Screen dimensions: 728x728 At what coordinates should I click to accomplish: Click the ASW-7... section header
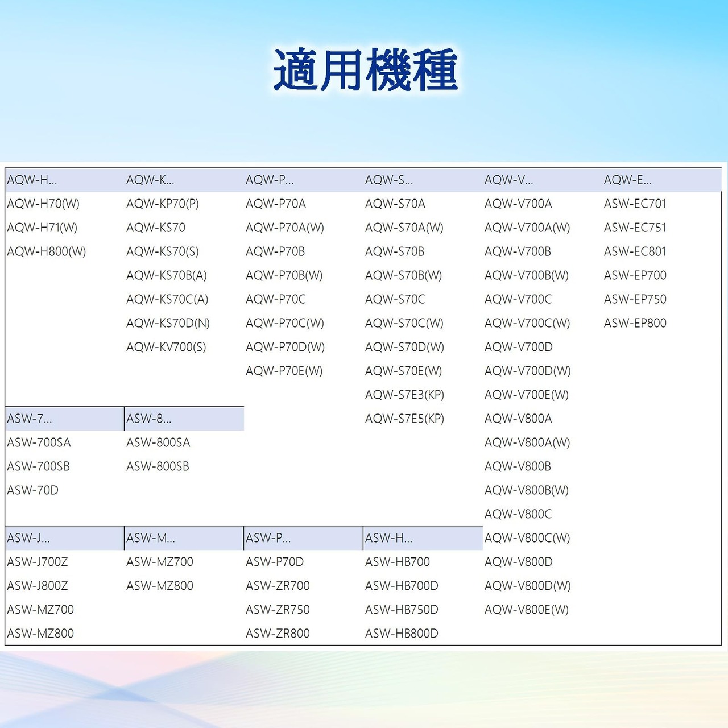[65, 419]
